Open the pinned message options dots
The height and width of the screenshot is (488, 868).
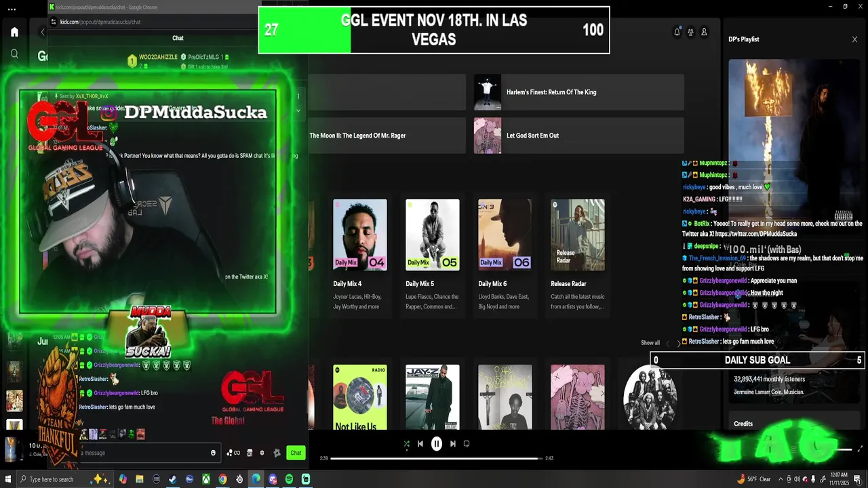point(298,97)
